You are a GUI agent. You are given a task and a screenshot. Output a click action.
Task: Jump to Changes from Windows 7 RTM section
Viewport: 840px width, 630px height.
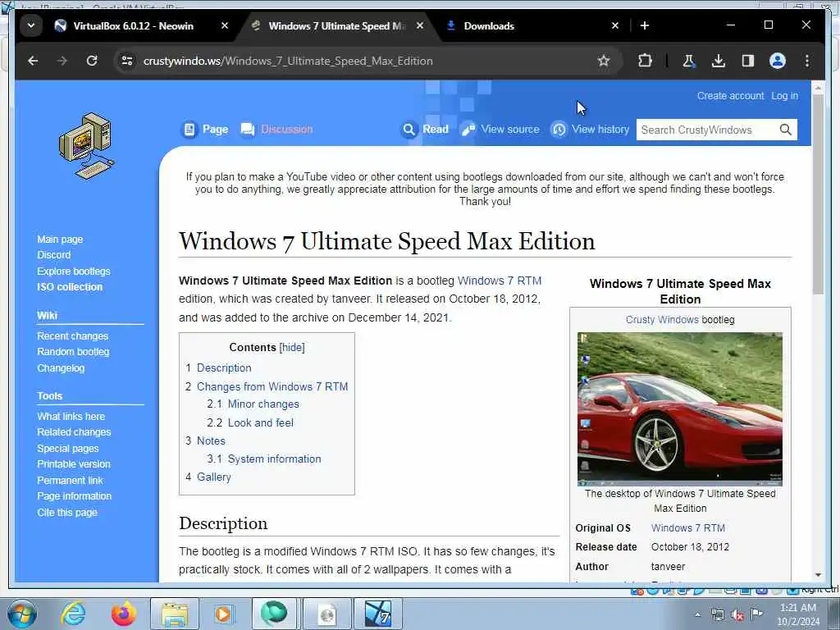click(x=272, y=386)
